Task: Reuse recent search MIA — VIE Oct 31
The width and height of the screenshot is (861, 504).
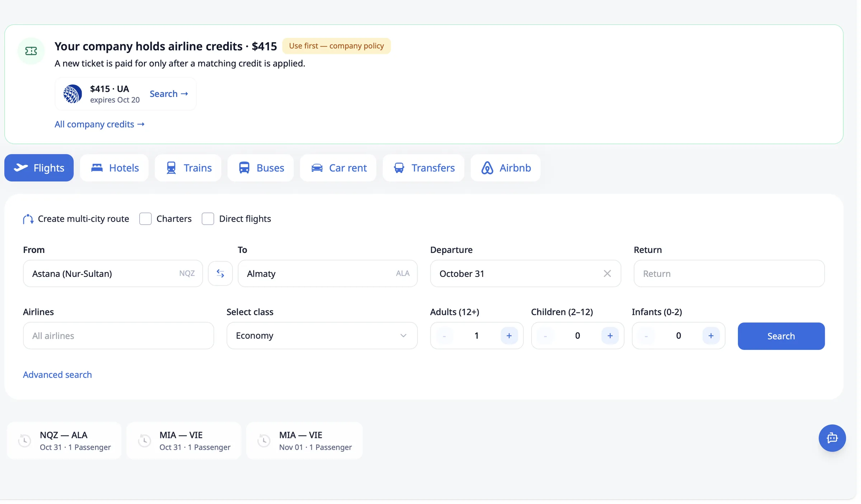Action: (x=184, y=441)
